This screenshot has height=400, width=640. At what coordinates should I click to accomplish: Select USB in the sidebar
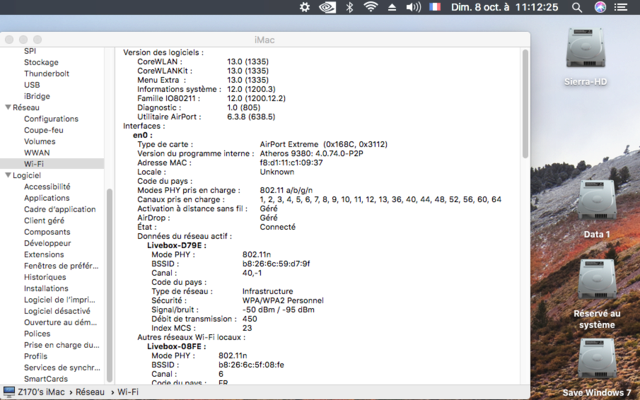[32, 85]
